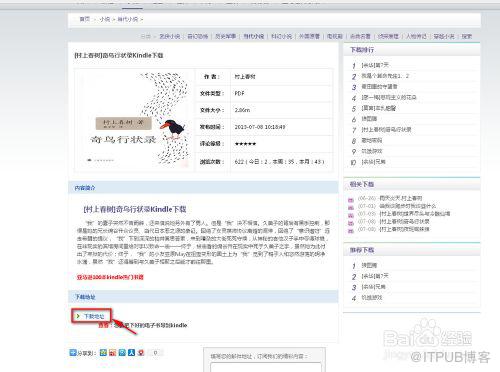This screenshot has height=372, width=500.
Task: Open rank 7 [村上春树]奇鸟行状录 in 下载排行
Action: 386,129
